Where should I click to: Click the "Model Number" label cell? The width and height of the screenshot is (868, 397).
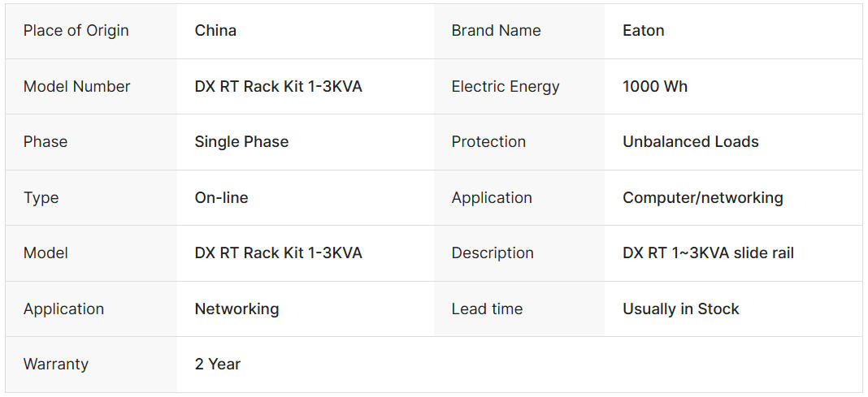76,87
